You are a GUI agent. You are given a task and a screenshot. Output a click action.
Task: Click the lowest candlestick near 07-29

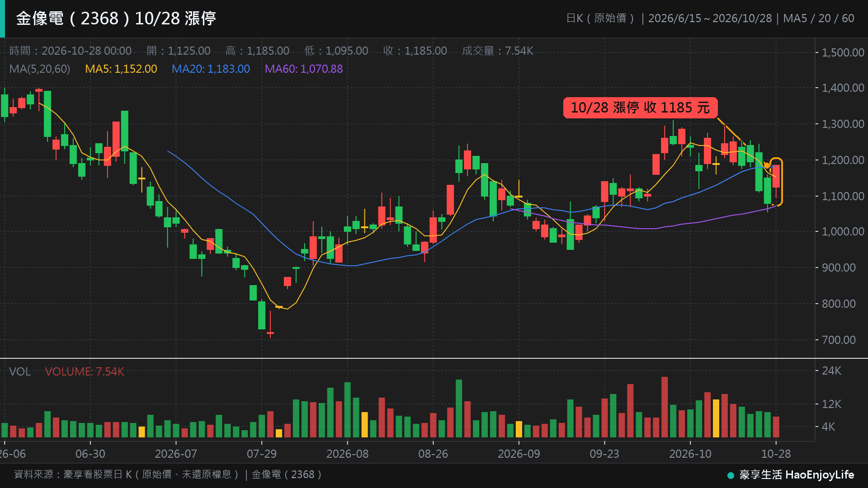click(x=270, y=324)
